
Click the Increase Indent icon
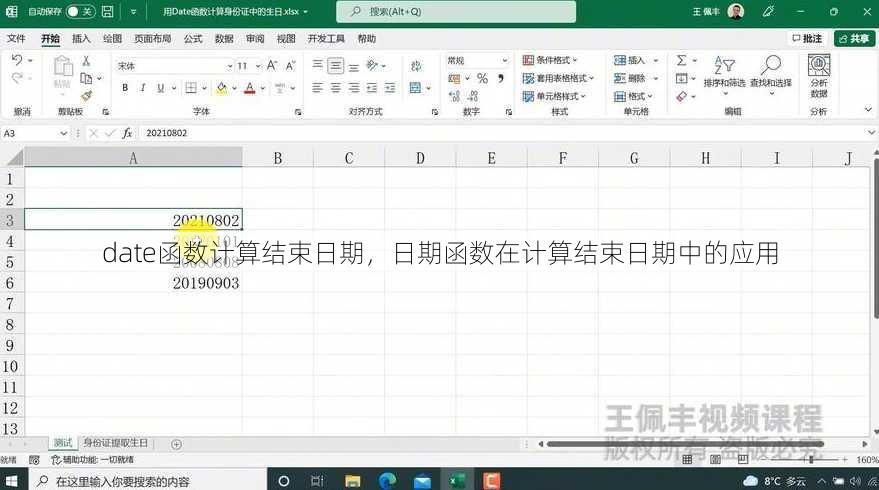pyautogui.click(x=390, y=88)
